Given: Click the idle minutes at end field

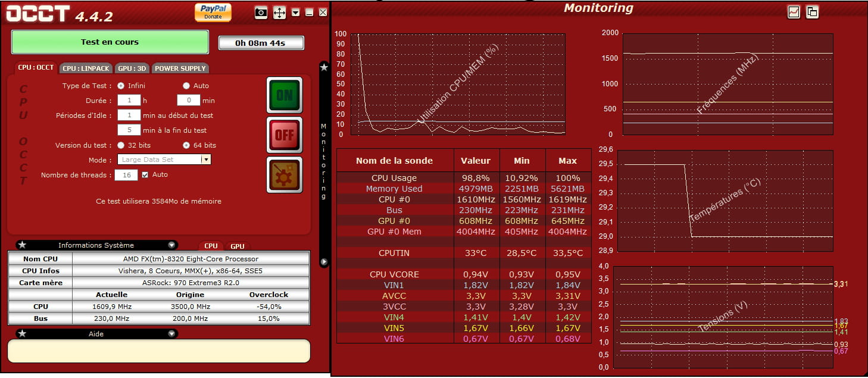Looking at the screenshot, I should (x=129, y=130).
